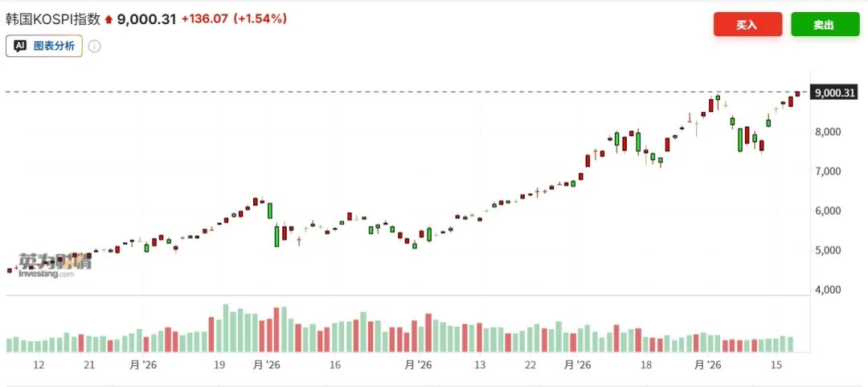Click the tallest green volume bar near date 19
The image size is (868, 387).
[226, 328]
